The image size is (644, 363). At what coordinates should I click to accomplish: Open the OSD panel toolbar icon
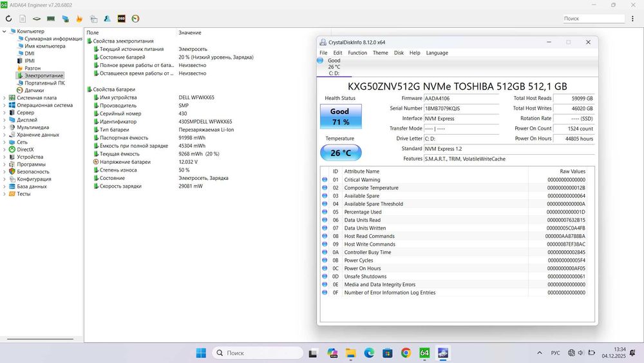[x=121, y=19]
